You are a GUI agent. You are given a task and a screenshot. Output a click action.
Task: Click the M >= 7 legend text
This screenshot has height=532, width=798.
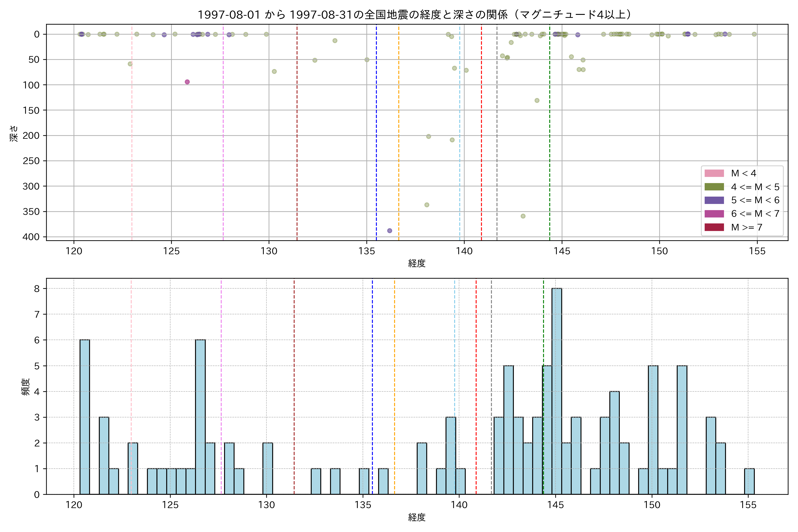pyautogui.click(x=746, y=227)
